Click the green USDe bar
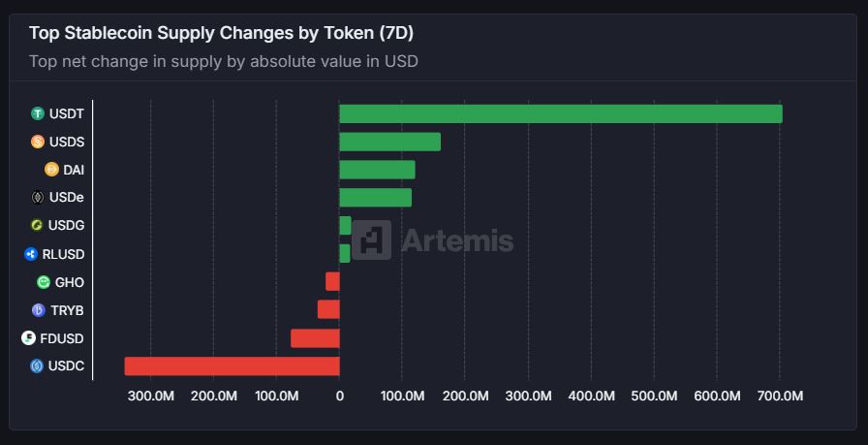Screen dimensions: 868x445 point(375,198)
